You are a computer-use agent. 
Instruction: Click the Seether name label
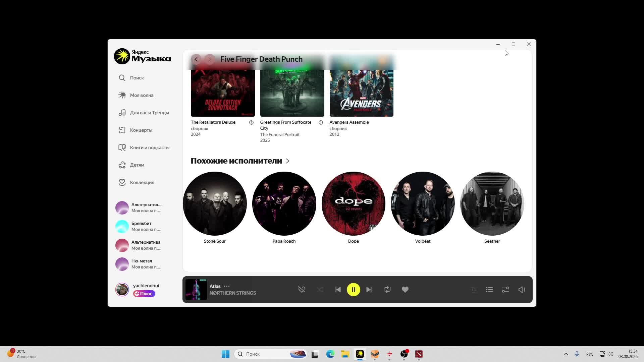(x=492, y=241)
